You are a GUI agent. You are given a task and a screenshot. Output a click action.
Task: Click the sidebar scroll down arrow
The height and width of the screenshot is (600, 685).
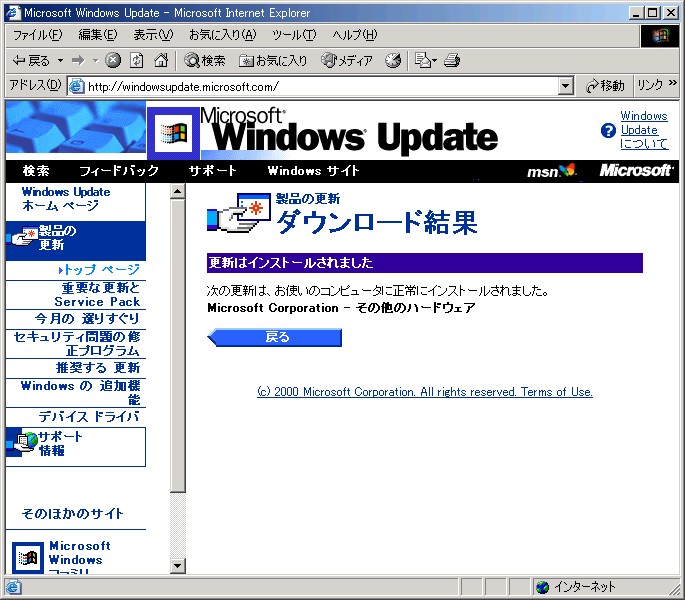(x=177, y=566)
